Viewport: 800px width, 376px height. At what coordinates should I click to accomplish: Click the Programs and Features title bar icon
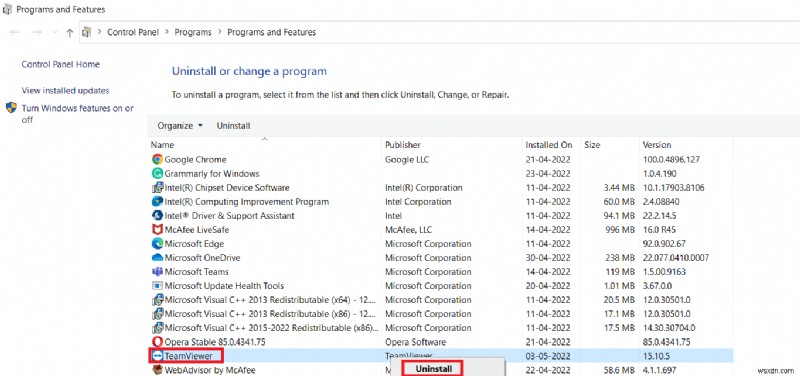coord(8,9)
